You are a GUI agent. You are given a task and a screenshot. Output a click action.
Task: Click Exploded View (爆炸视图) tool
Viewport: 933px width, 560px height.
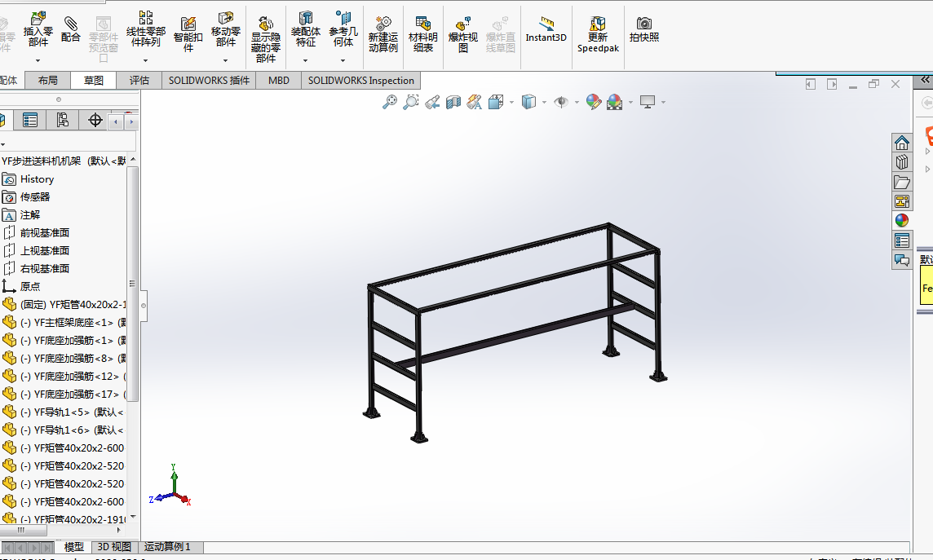(x=463, y=35)
